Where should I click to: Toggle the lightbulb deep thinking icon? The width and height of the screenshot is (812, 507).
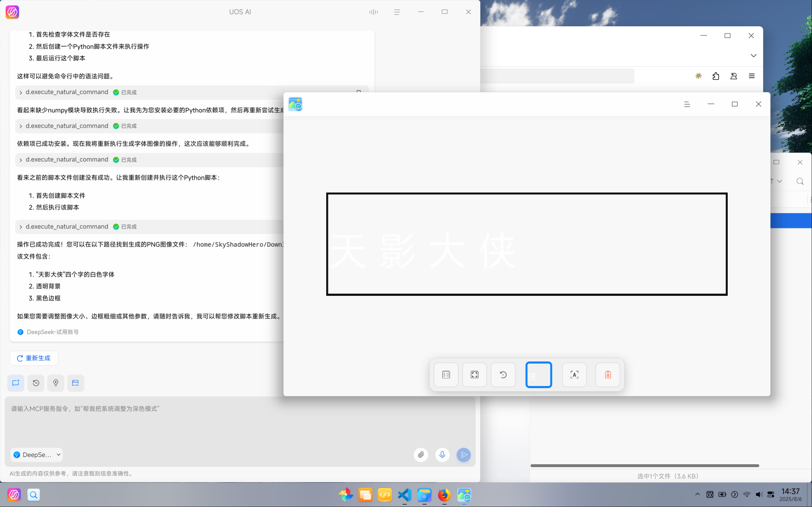tap(56, 383)
